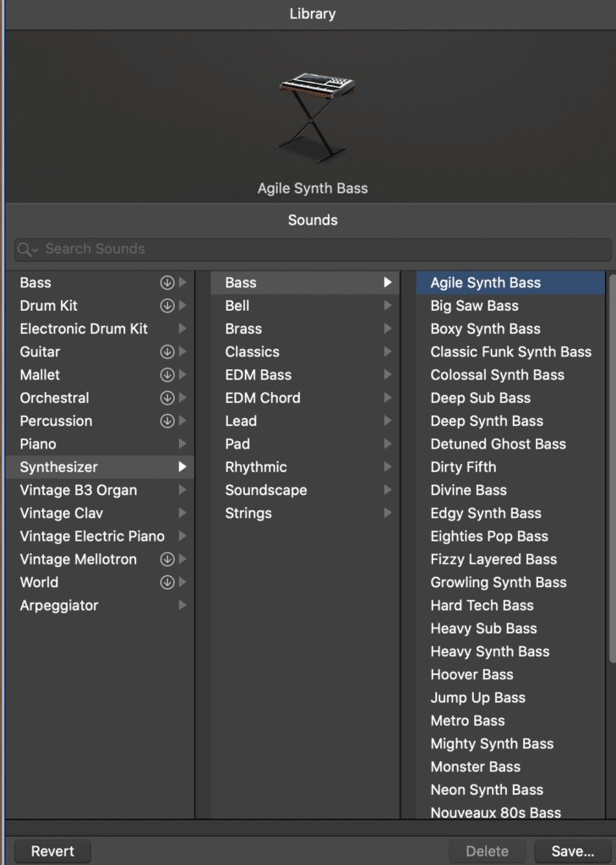Expand the EDM Bass subcategory
This screenshot has height=865, width=616.
[x=387, y=374]
